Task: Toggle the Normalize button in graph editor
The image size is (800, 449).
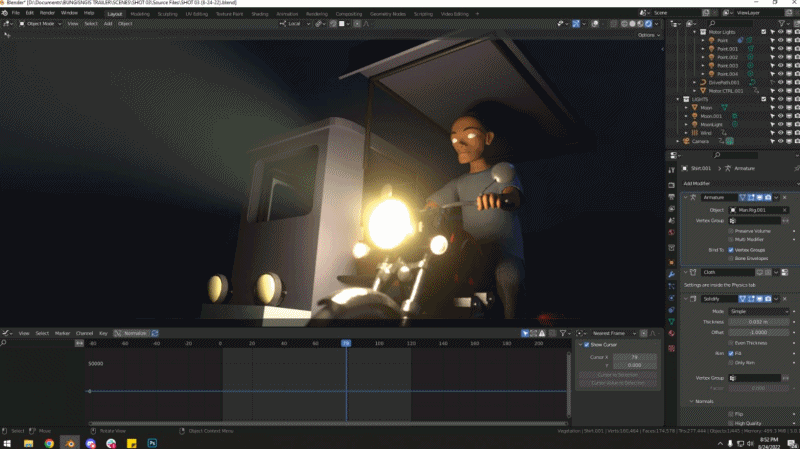Action: click(134, 333)
